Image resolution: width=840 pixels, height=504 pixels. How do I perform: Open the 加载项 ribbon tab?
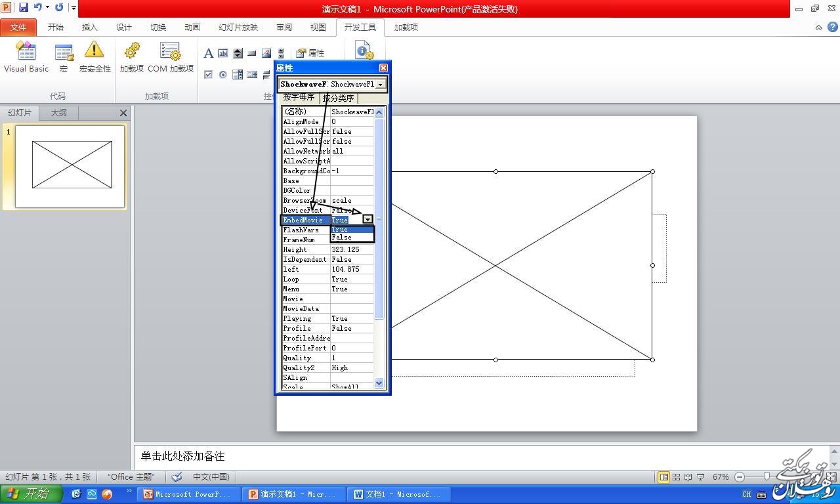coord(406,27)
